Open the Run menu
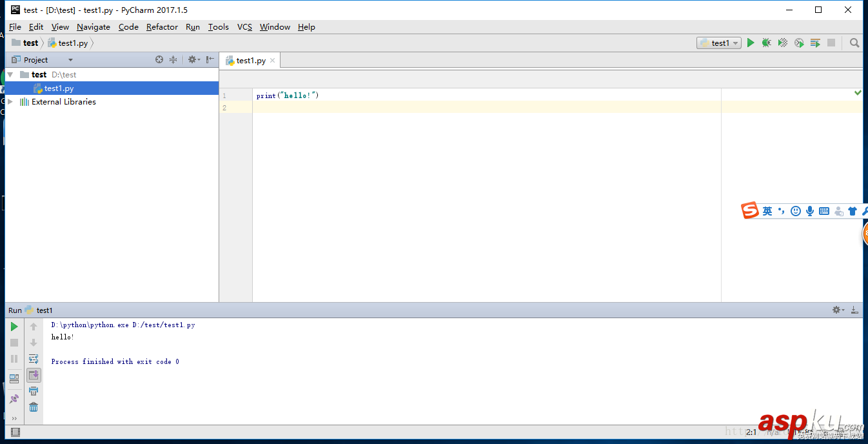 (x=193, y=27)
